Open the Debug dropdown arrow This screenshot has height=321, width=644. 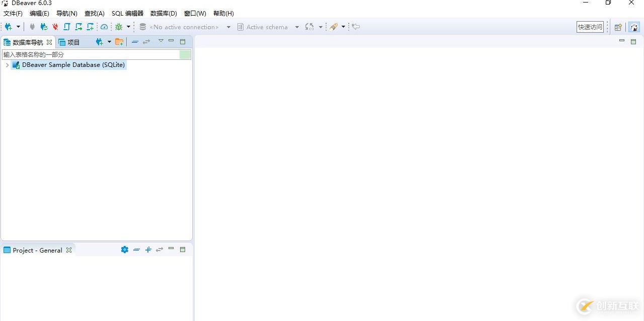pos(128,27)
